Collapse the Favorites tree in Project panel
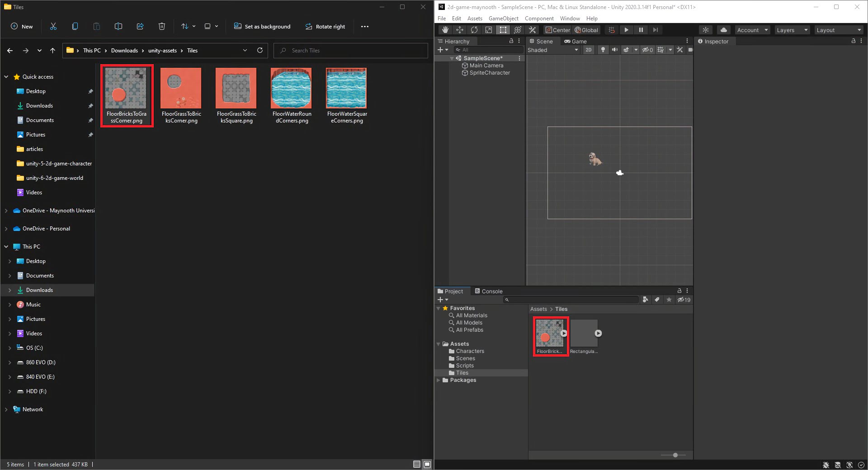 tap(439, 308)
